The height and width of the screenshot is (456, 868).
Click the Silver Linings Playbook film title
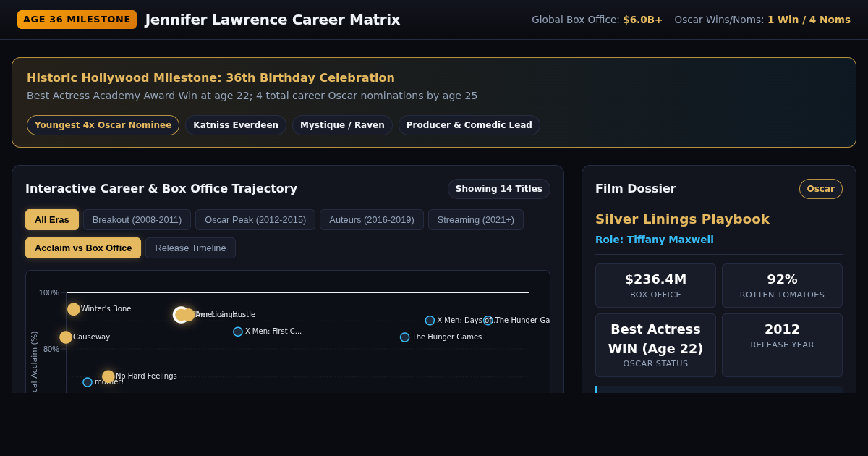[682, 219]
